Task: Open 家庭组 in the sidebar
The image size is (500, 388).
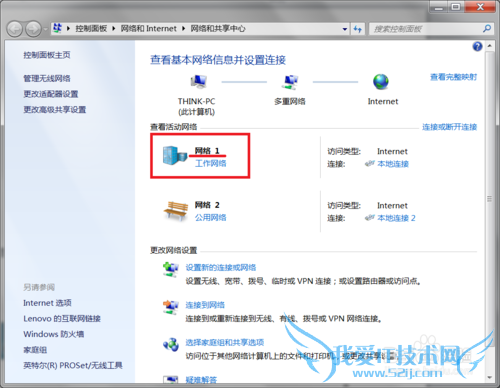Action: click(x=35, y=350)
